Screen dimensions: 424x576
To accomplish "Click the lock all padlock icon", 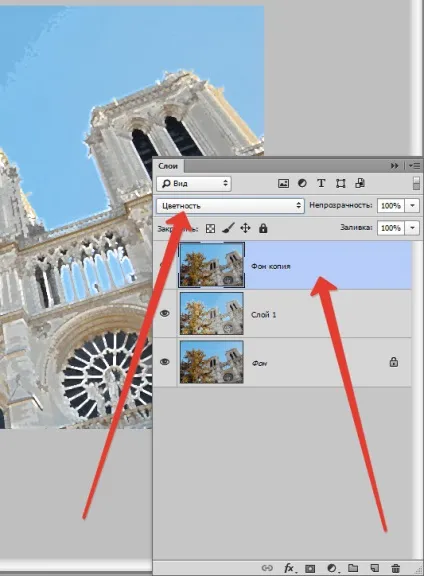I will [x=263, y=228].
